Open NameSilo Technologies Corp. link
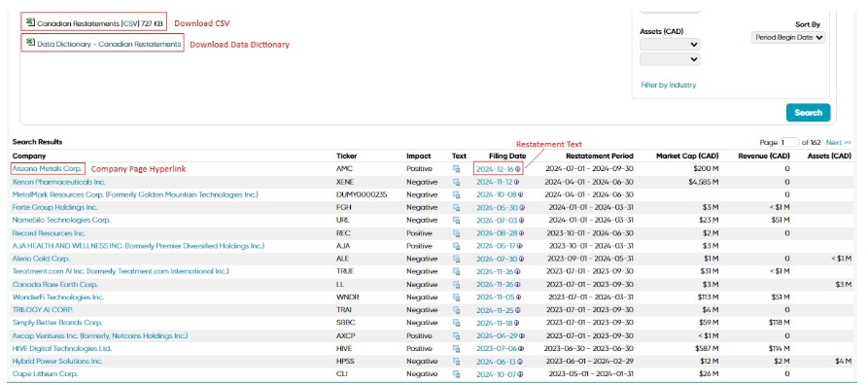Image resolution: width=868 pixels, height=385 pixels. pos(61,220)
